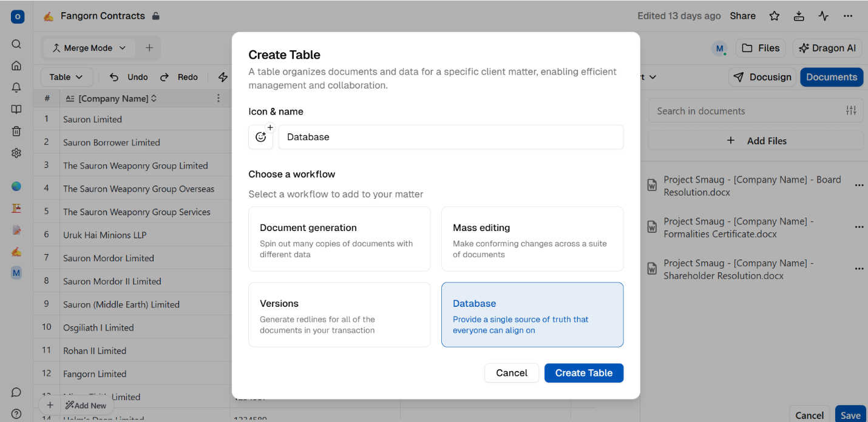The width and height of the screenshot is (868, 422).
Task: Select the Document generation workflow card
Action: 339,239
